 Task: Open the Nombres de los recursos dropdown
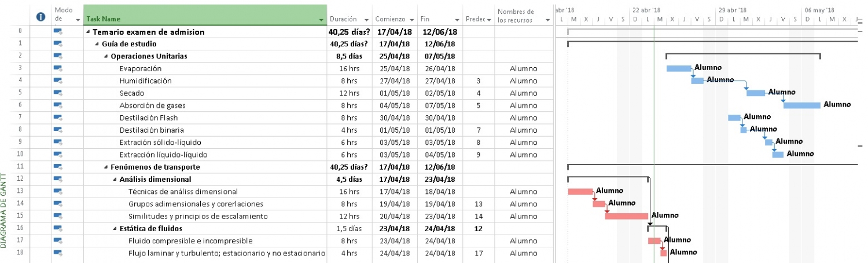point(547,20)
